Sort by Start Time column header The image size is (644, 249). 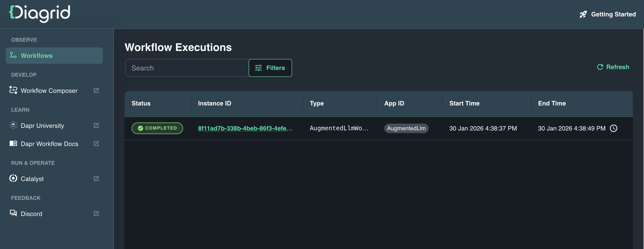pos(464,103)
